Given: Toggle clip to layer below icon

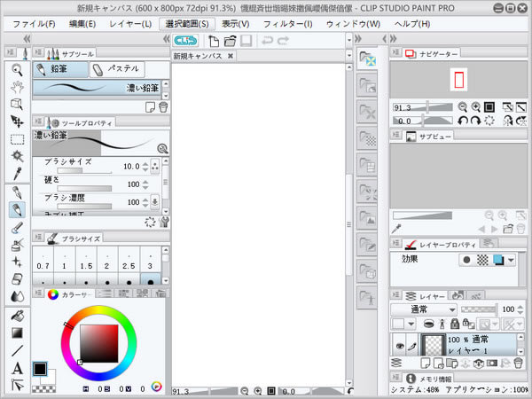Looking at the screenshot, I should point(428,324).
